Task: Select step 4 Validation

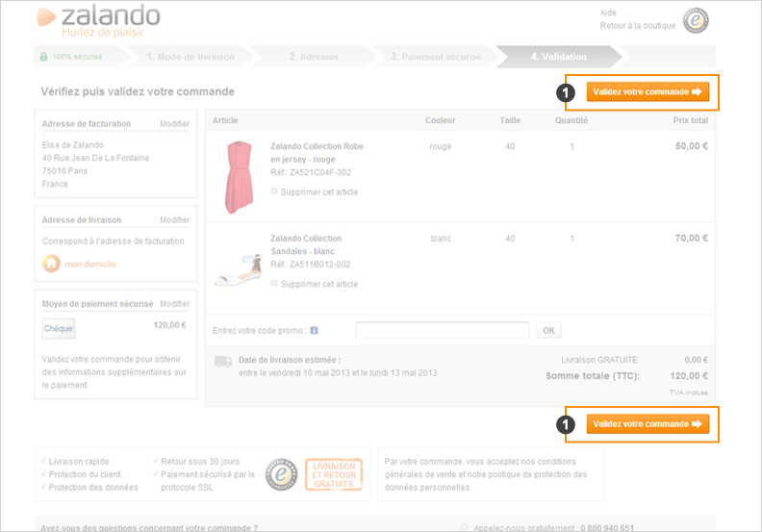Action: (x=559, y=57)
